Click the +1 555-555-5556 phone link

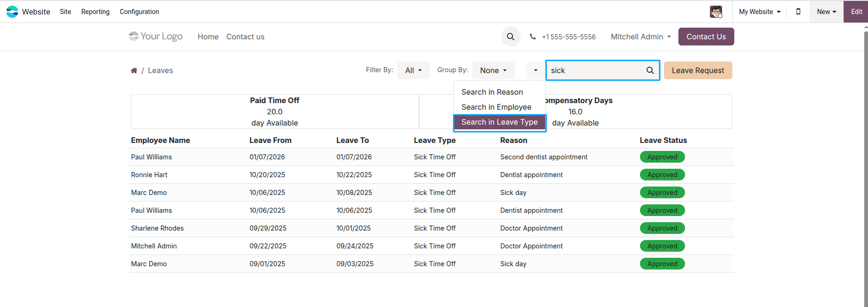coord(569,37)
